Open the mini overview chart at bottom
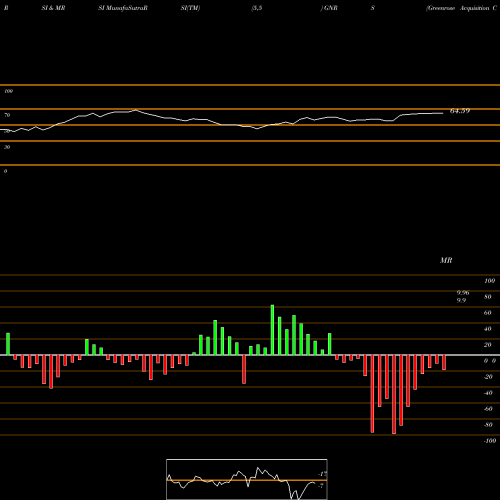This screenshot has width=500, height=500. point(247,479)
